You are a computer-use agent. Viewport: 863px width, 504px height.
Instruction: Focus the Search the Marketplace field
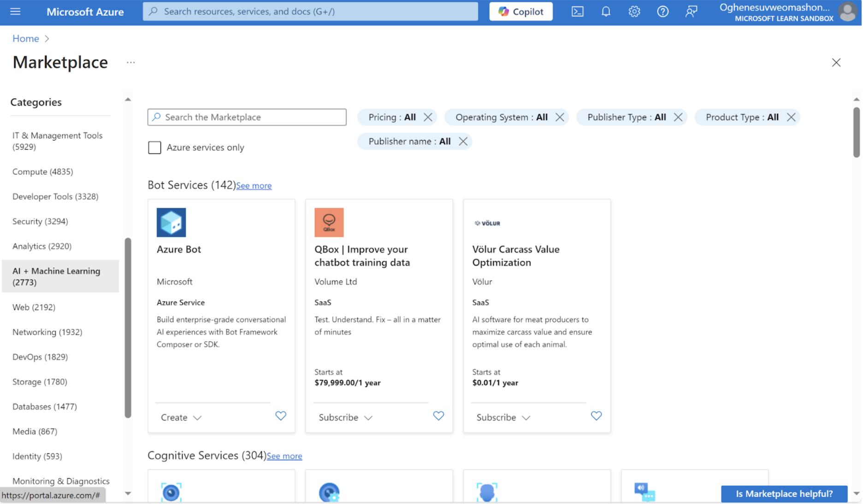tap(248, 117)
